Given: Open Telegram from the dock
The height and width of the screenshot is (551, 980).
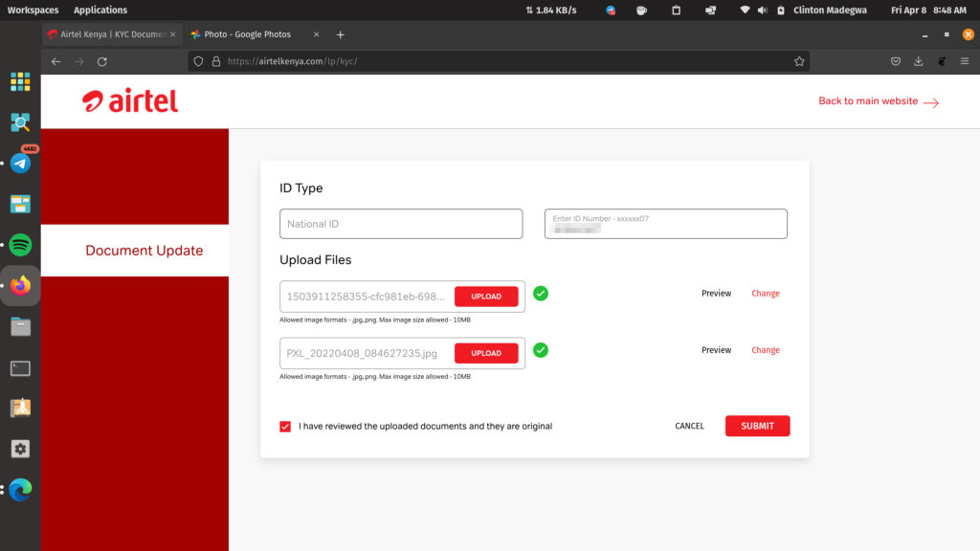Looking at the screenshot, I should (x=20, y=164).
